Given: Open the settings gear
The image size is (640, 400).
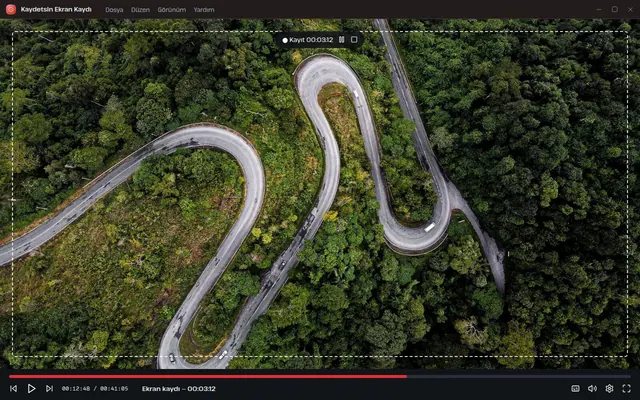Looking at the screenshot, I should pyautogui.click(x=609, y=389).
